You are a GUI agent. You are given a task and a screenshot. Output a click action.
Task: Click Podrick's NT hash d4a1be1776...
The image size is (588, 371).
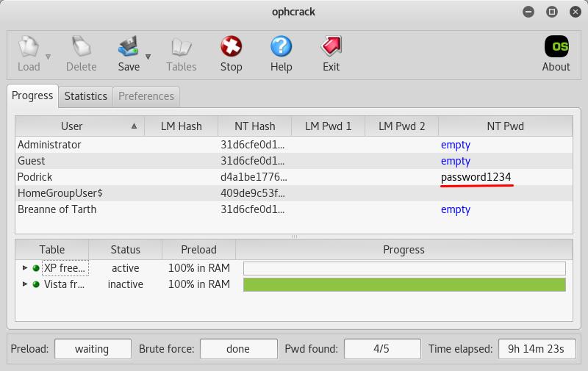254,177
